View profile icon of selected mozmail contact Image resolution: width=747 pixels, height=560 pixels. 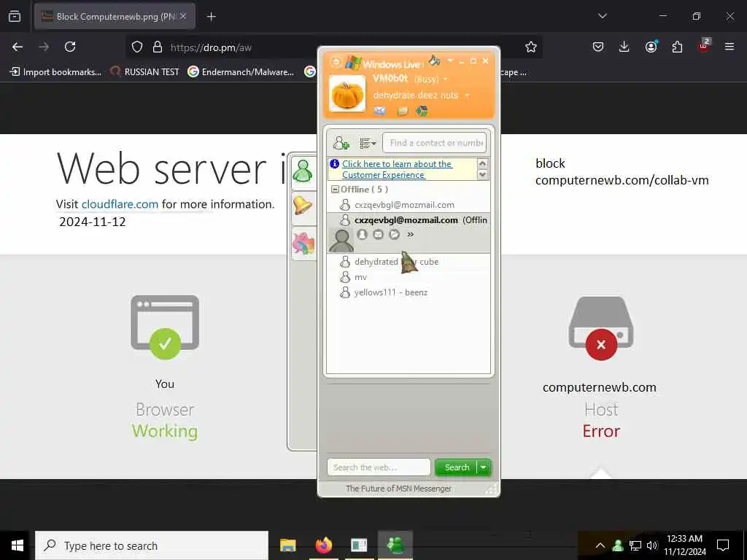click(x=362, y=234)
